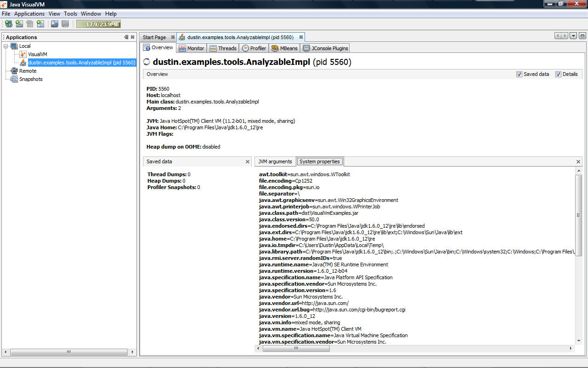Open the Threads subtab
The height and width of the screenshot is (368, 588).
pos(223,48)
